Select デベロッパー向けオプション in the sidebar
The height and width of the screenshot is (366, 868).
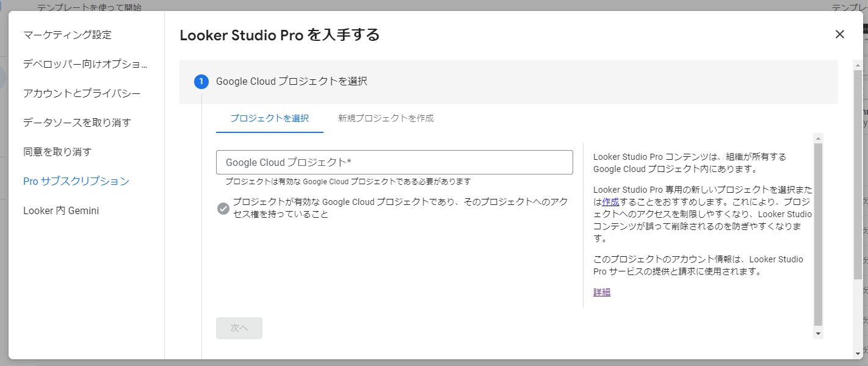pos(85,64)
